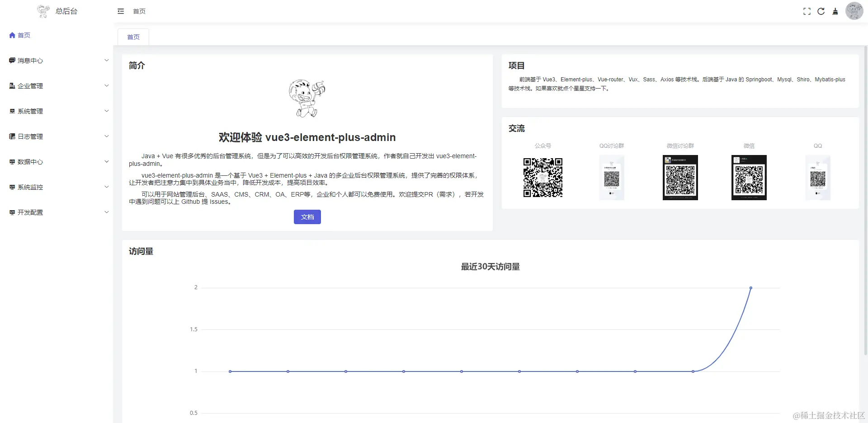The width and height of the screenshot is (868, 423).
Task: Click the 总后台 title text
Action: tap(66, 11)
